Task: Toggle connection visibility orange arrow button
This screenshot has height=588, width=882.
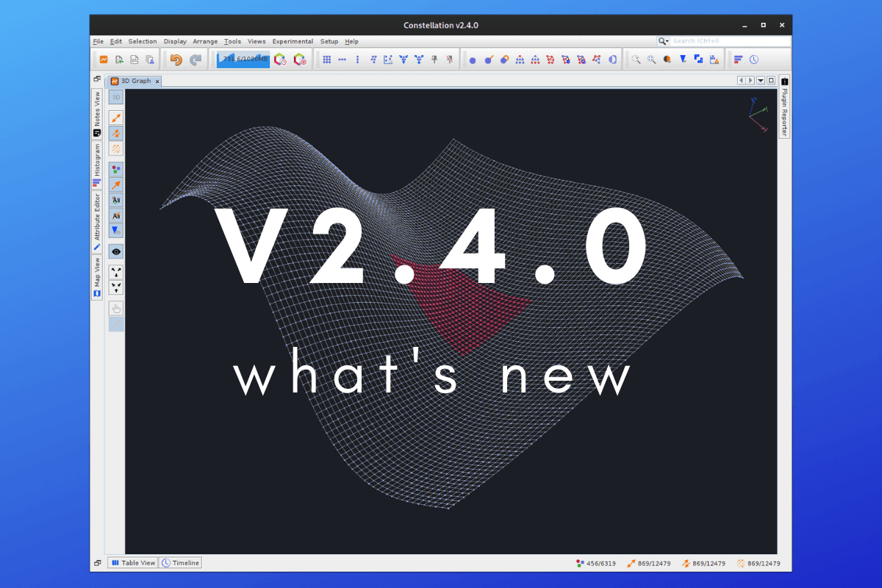Action: tap(116, 184)
